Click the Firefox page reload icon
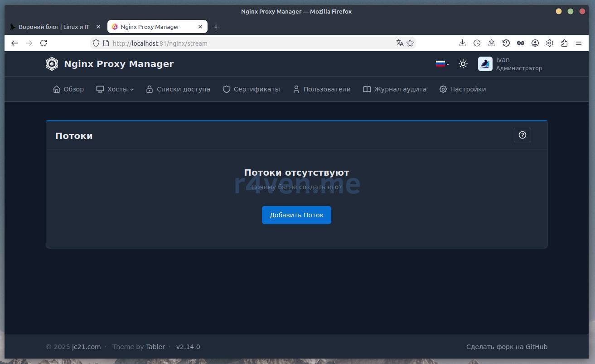 click(44, 43)
